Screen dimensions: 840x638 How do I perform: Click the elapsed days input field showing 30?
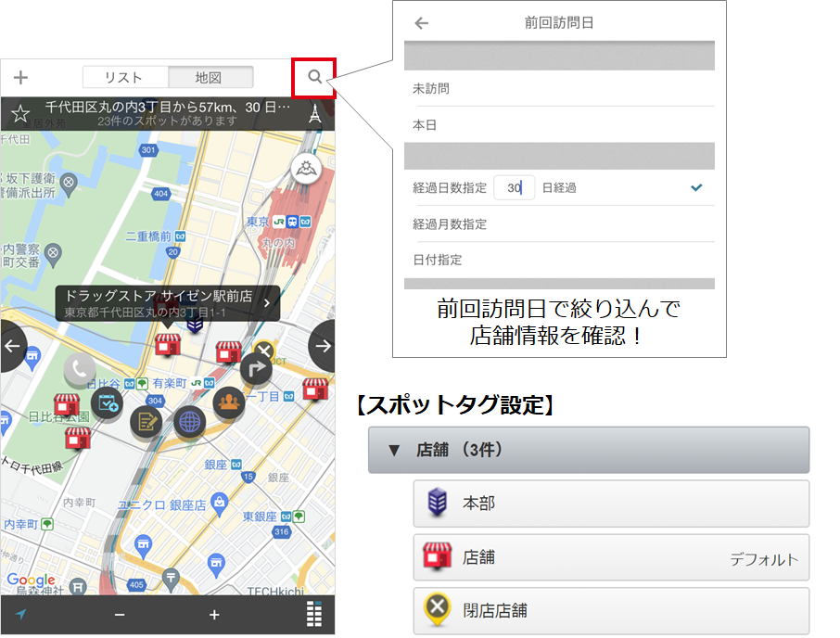(515, 188)
